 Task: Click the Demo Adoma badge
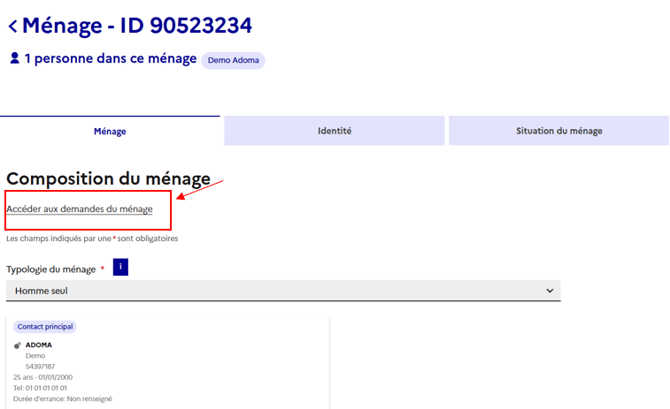point(233,60)
